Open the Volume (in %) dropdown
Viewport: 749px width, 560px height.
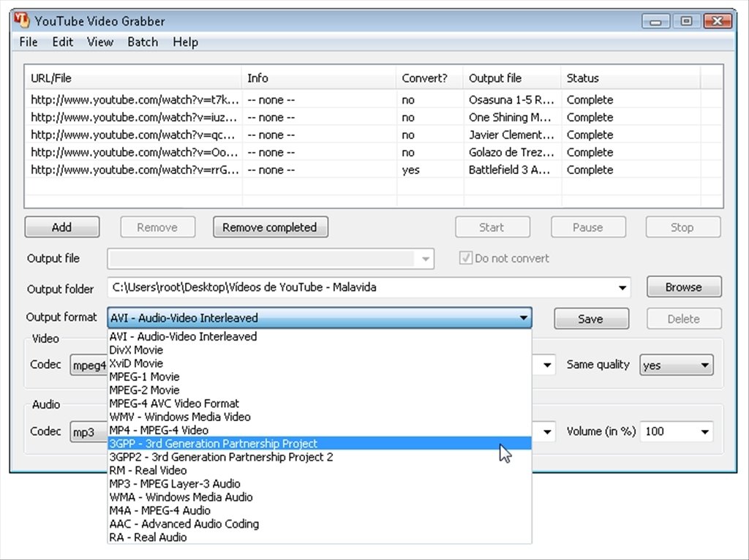(677, 431)
